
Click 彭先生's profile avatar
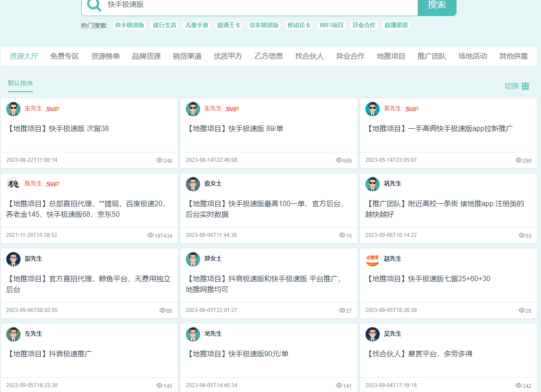(x=13, y=259)
